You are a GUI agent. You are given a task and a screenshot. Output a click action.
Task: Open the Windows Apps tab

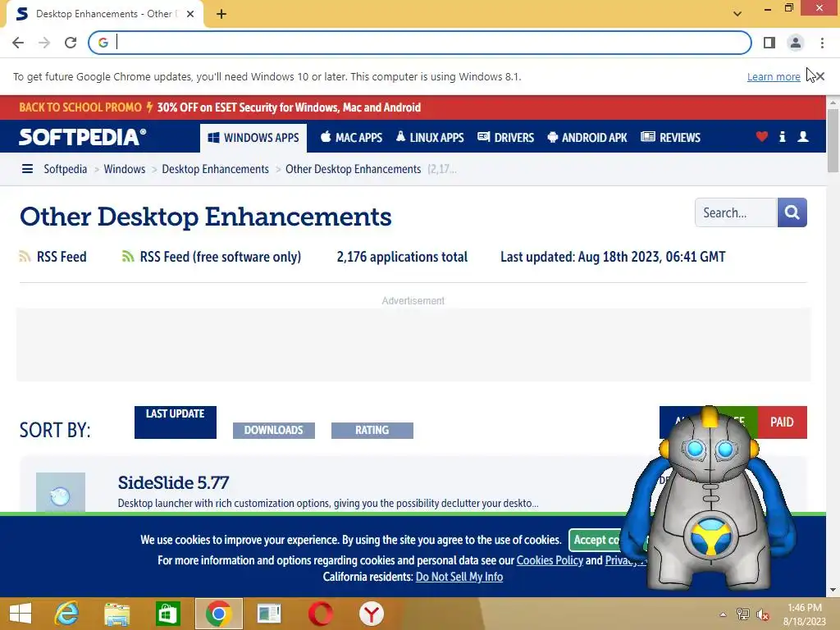(253, 138)
